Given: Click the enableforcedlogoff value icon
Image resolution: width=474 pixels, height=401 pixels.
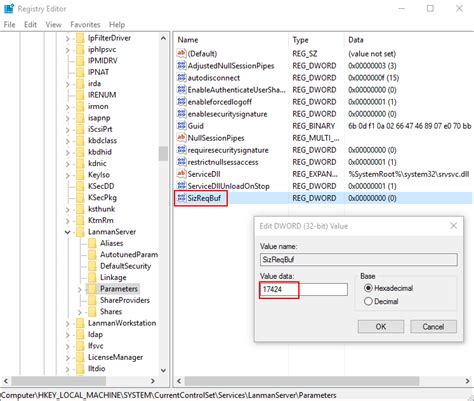Looking at the screenshot, I should pos(181,102).
